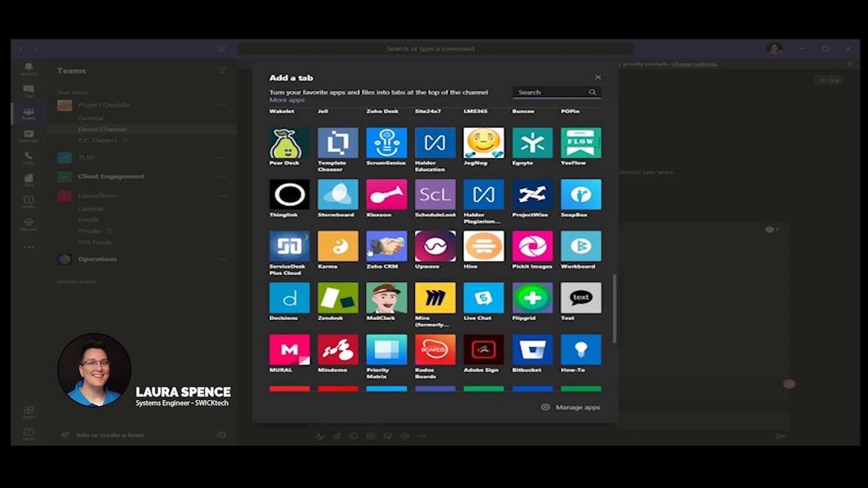868x488 pixels.
Task: Open Files in Teams sidebar
Action: click(x=28, y=180)
